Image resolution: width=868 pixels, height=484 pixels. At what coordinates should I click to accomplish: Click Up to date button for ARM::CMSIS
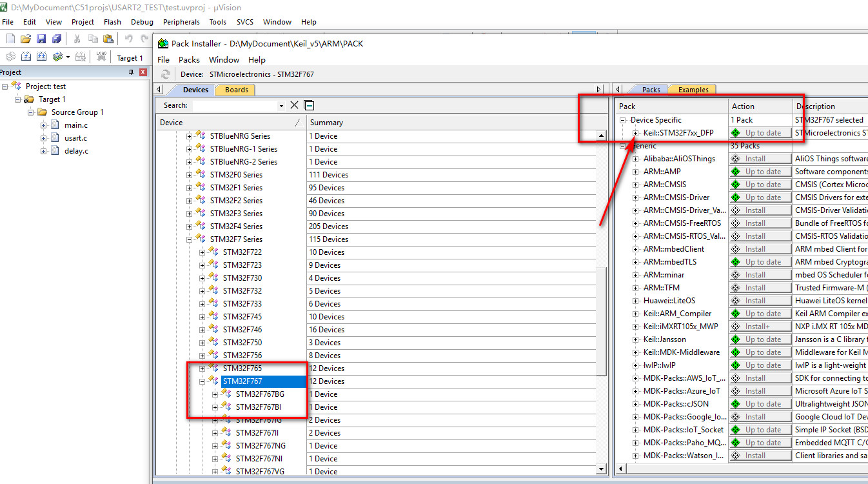(760, 185)
